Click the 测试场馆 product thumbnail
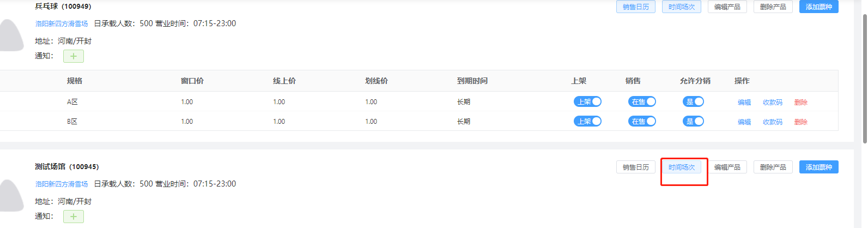 [11, 195]
